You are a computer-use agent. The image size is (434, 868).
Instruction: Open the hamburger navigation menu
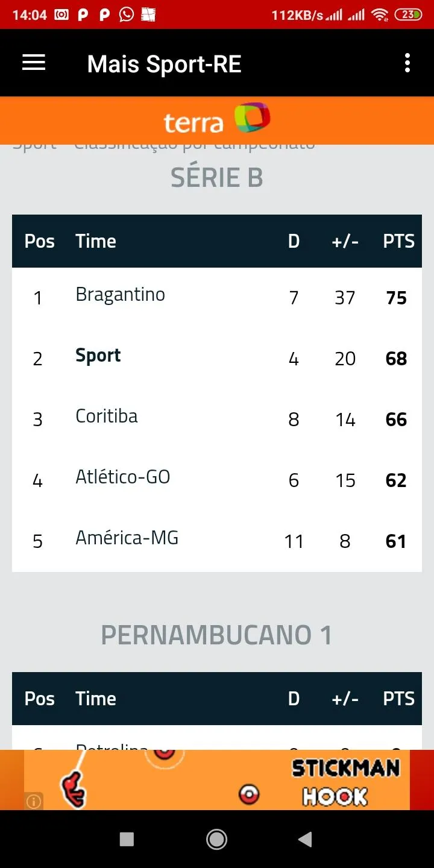[x=34, y=63]
